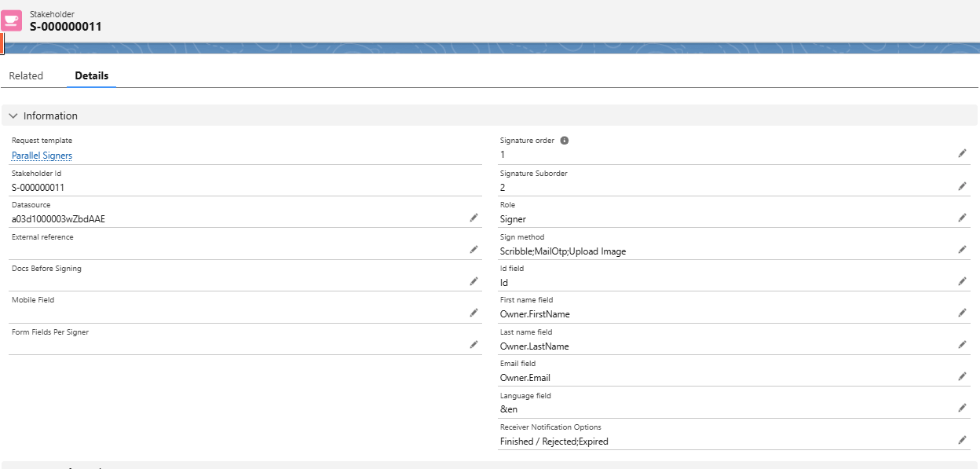Open the Parallel Signers request template link

[42, 156]
